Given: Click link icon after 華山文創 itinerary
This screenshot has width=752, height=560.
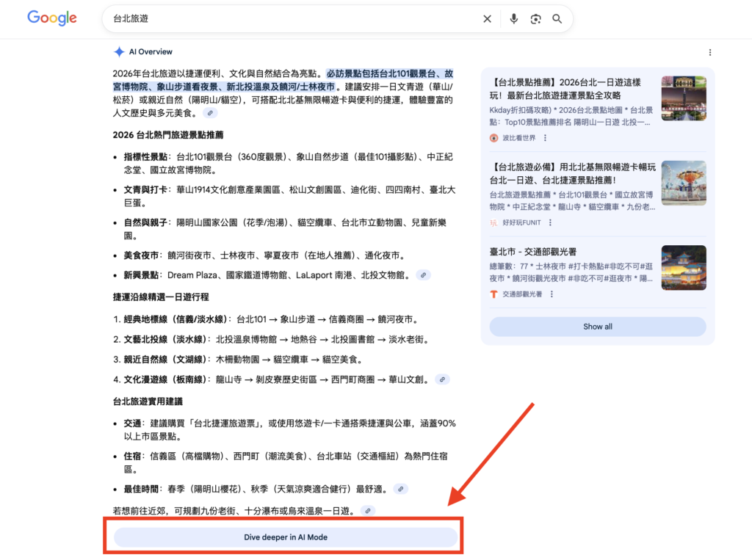Looking at the screenshot, I should click(441, 379).
